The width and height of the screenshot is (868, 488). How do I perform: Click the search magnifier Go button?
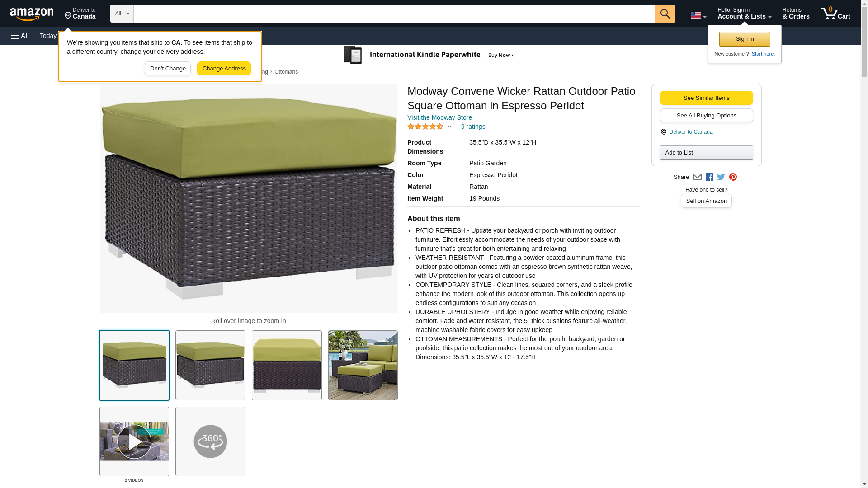coord(665,14)
